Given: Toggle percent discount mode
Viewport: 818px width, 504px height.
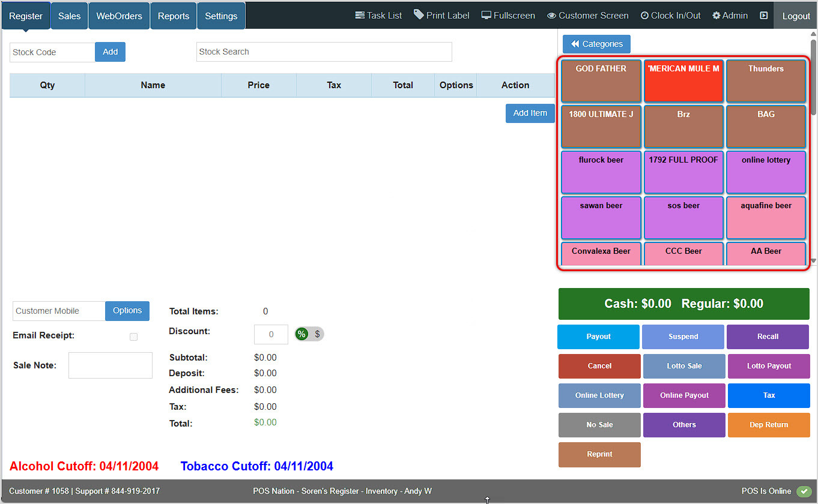Looking at the screenshot, I should point(301,334).
